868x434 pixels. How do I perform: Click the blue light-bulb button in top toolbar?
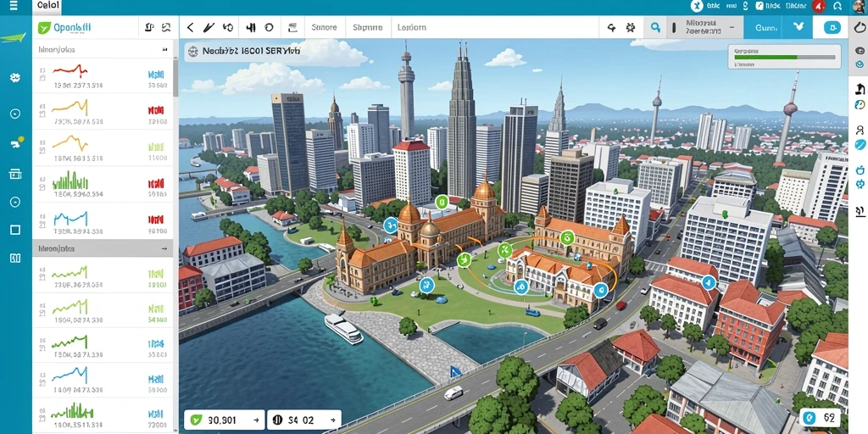(832, 27)
